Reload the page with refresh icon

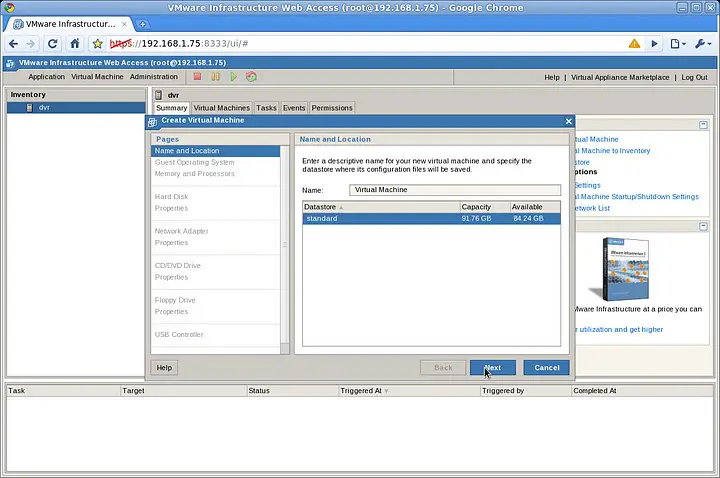click(52, 44)
